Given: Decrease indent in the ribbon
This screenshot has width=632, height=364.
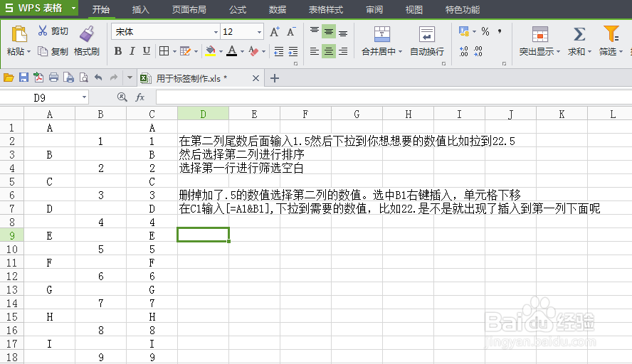Looking at the screenshot, I should (278, 51).
